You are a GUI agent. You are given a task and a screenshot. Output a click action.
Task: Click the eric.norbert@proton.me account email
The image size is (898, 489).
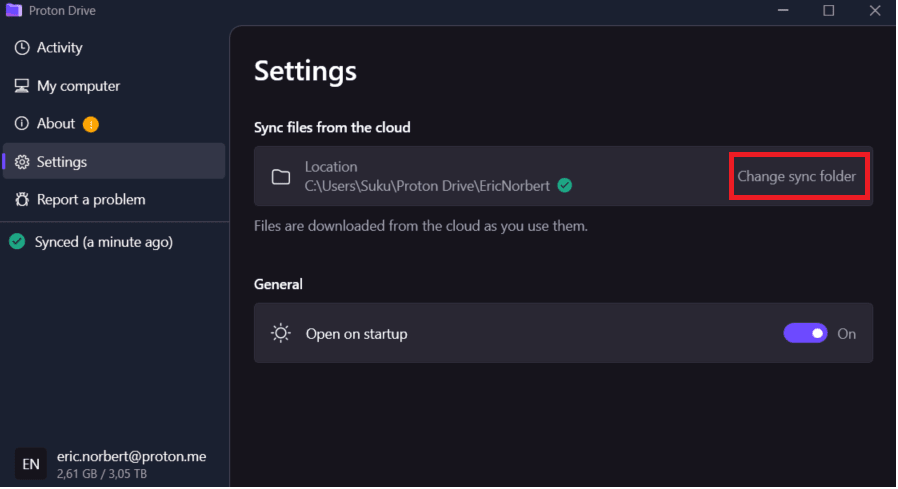[x=131, y=456]
